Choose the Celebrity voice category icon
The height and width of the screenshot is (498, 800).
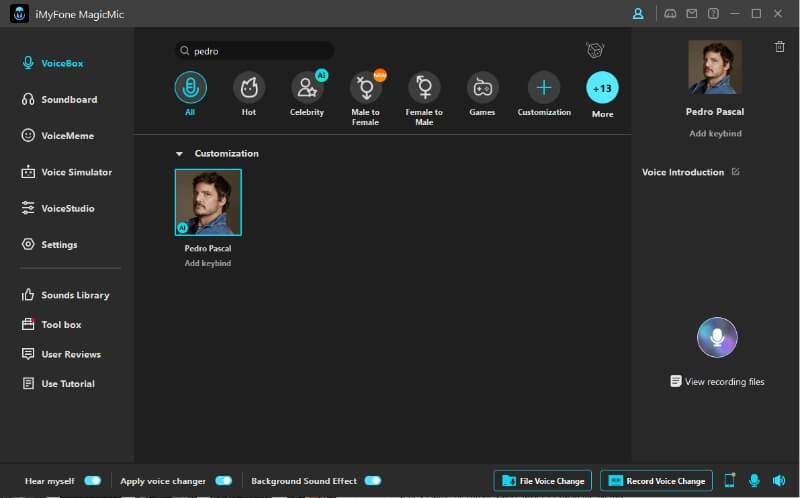coord(307,88)
